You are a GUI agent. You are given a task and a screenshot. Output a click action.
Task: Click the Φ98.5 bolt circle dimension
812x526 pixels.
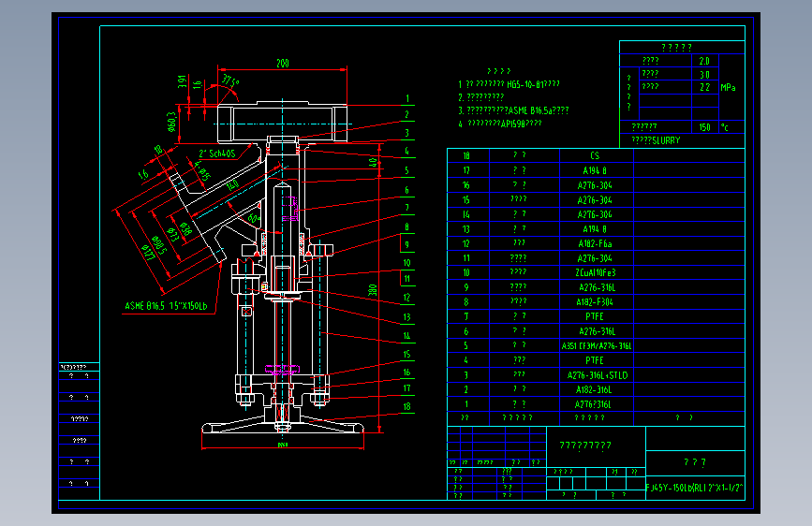pos(159,246)
